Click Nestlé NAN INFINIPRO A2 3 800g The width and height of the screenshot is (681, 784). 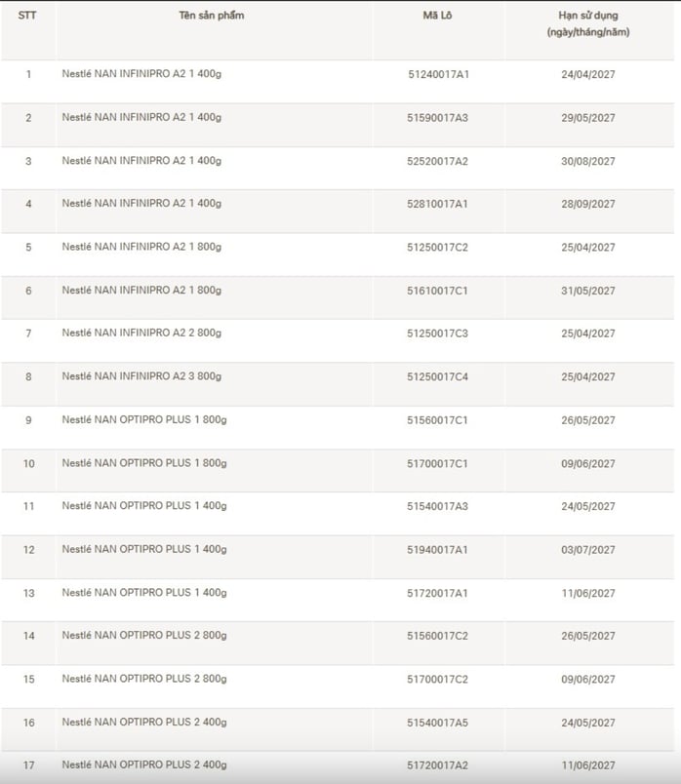(141, 376)
